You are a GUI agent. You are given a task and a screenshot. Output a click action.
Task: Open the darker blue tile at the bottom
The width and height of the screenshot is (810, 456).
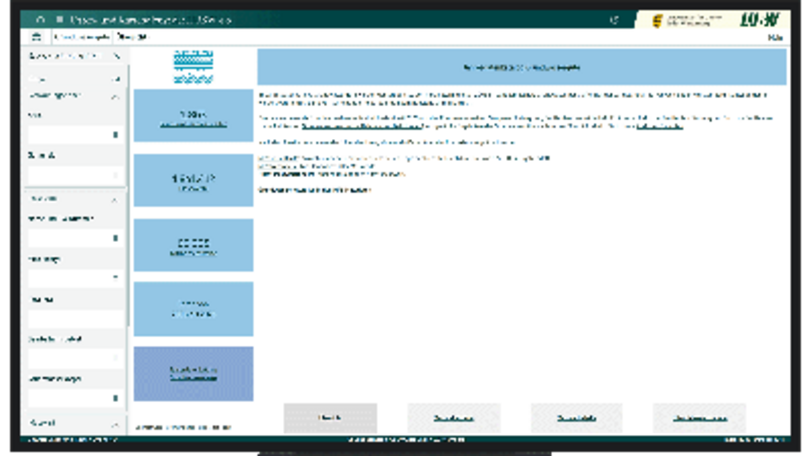[x=193, y=373]
